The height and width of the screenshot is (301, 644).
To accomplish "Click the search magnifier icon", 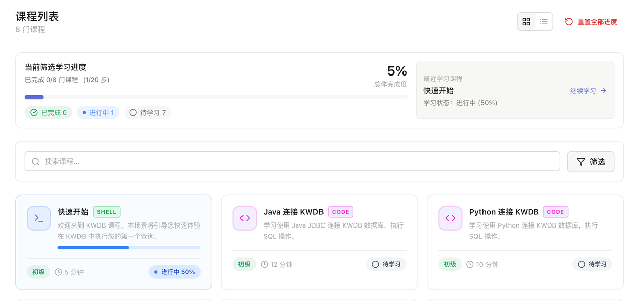I will click(x=36, y=162).
